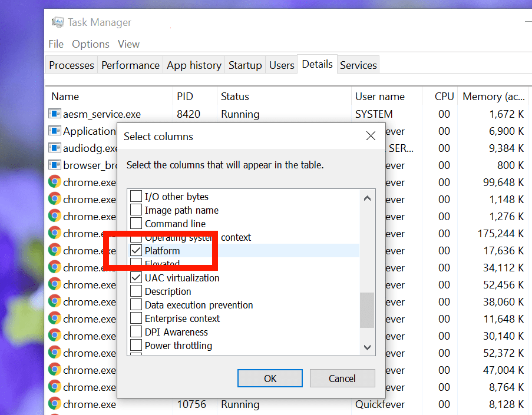Check the Command line checkbox
This screenshot has width=532, height=415.
coord(136,224)
